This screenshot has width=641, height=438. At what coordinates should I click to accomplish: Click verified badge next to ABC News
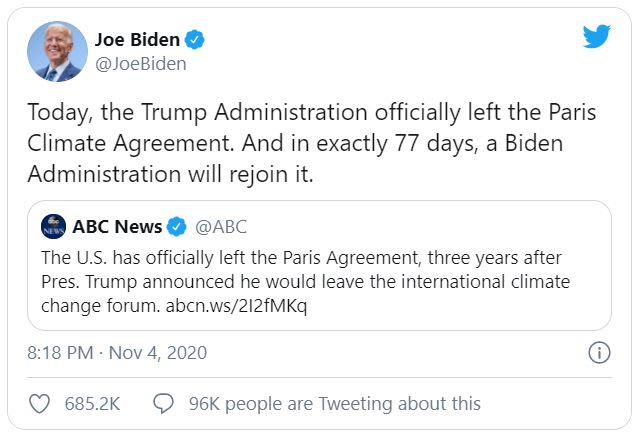click(x=176, y=225)
